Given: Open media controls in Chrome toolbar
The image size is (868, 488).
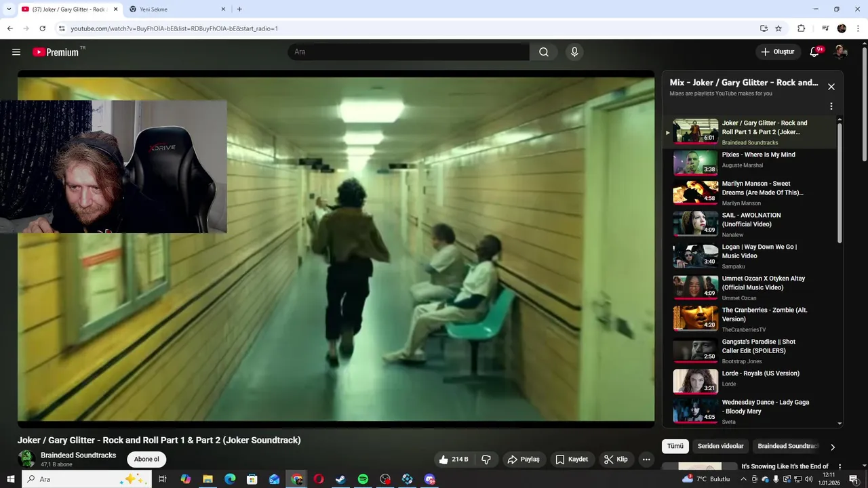Looking at the screenshot, I should tap(825, 28).
